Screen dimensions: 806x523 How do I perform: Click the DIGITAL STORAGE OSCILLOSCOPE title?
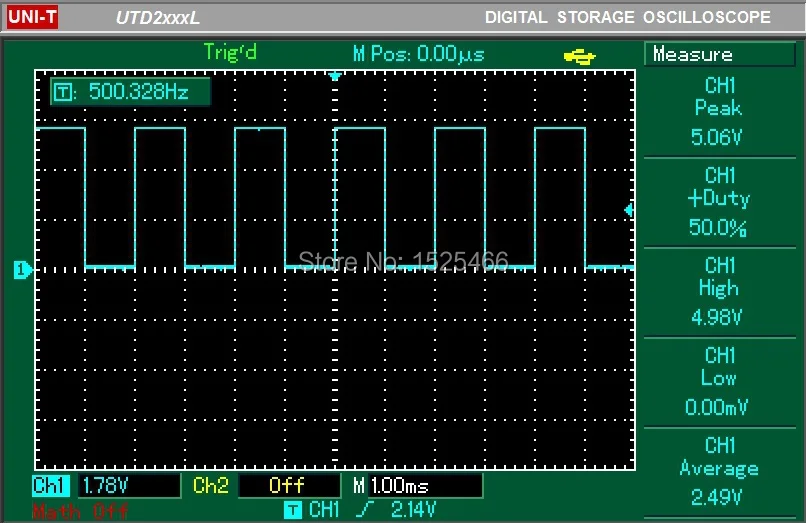(628, 17)
